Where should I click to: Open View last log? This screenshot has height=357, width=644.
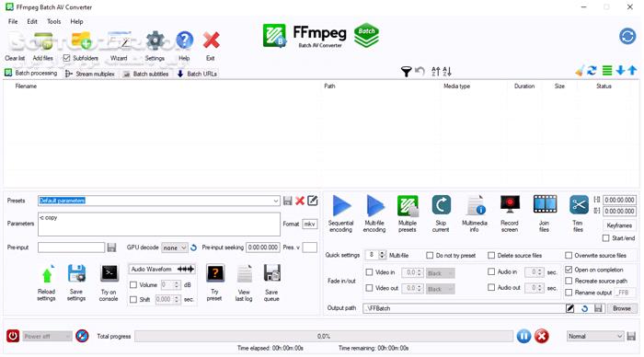(x=244, y=273)
